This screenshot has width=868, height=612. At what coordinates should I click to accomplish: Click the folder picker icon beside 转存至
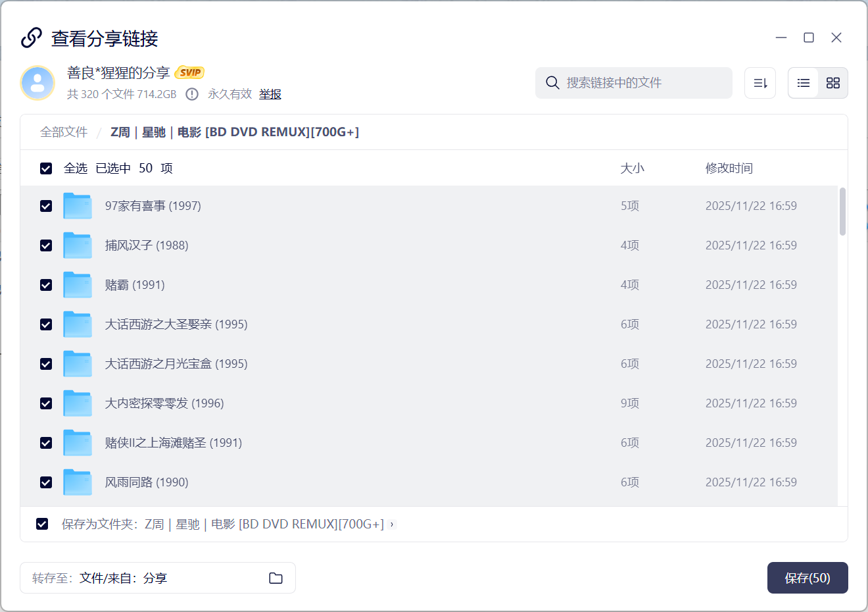click(276, 578)
